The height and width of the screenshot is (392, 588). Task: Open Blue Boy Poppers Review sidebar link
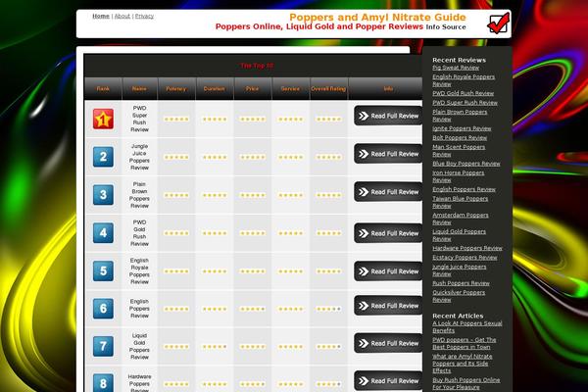click(x=466, y=164)
